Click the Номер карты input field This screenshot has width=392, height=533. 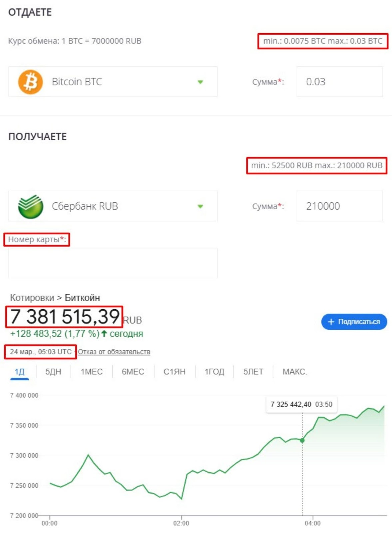tap(113, 263)
